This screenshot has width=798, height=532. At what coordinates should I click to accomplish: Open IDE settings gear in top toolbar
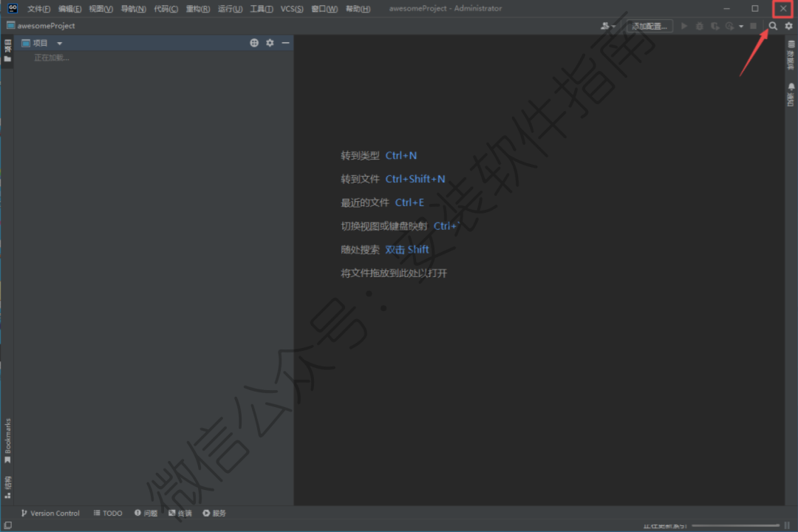tap(788, 26)
